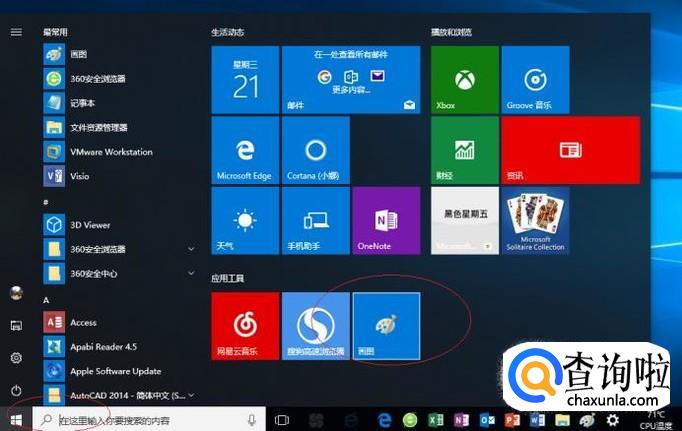The width and height of the screenshot is (682, 431).
Task: Open the calendar tile showing 21
Action: tap(245, 80)
